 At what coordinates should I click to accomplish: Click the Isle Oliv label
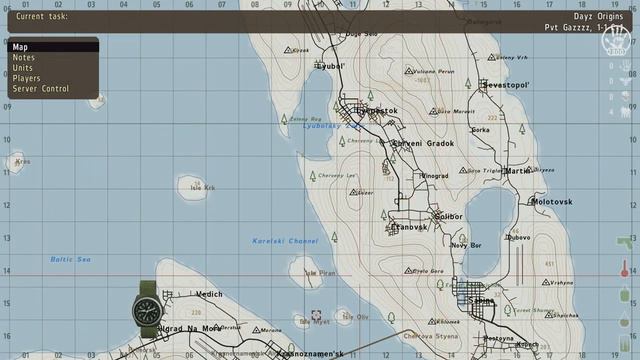coord(356,317)
